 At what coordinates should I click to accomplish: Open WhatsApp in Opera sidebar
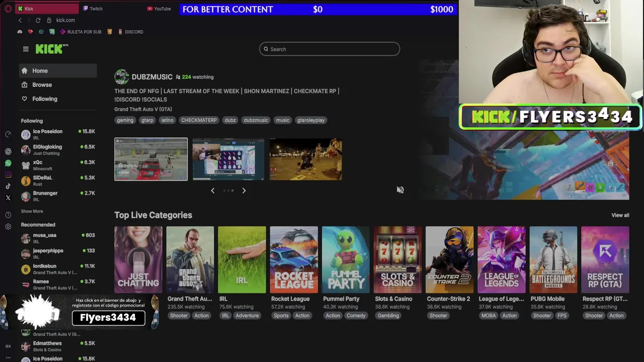tap(8, 163)
